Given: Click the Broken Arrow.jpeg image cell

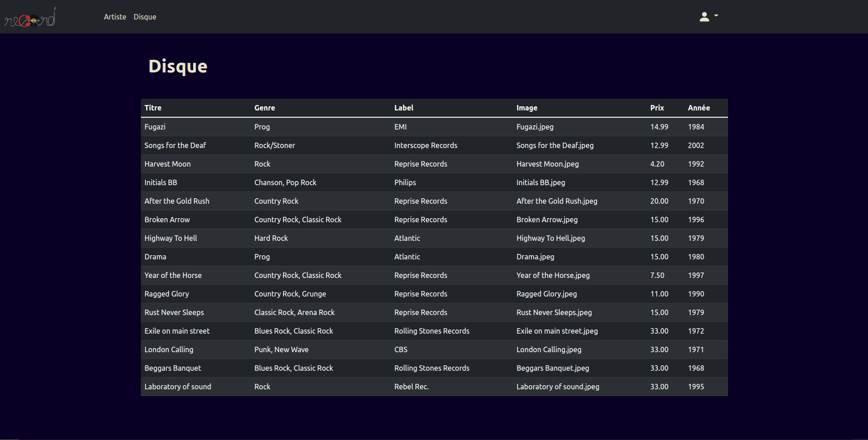Looking at the screenshot, I should (x=547, y=220).
